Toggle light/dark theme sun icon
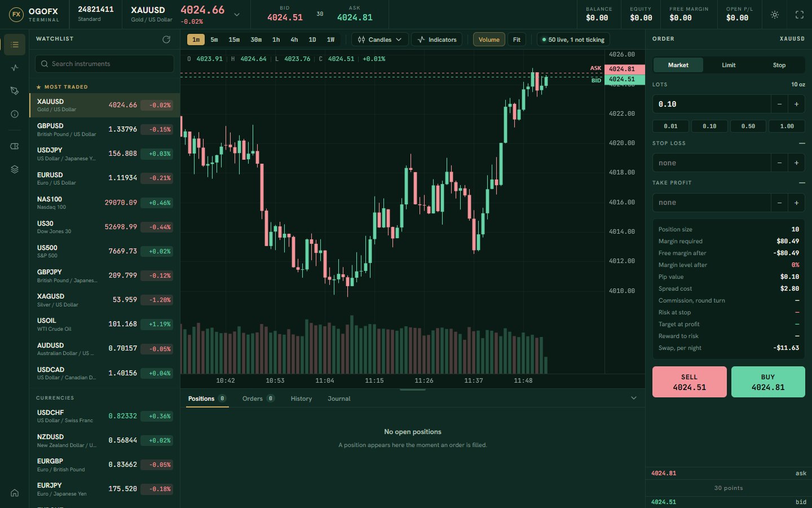Viewport: 812px width, 508px height. coord(775,15)
